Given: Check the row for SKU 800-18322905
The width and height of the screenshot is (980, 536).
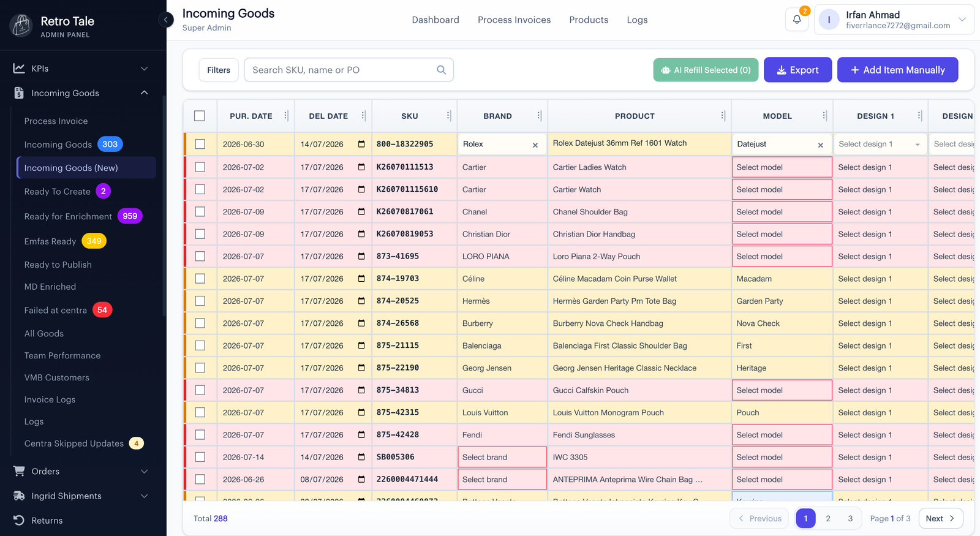Looking at the screenshot, I should pyautogui.click(x=200, y=144).
